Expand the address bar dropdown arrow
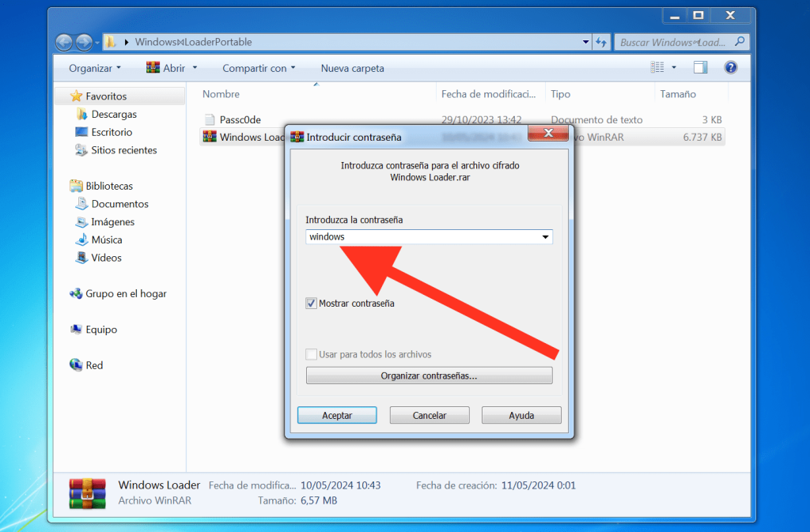810x532 pixels. [x=585, y=42]
